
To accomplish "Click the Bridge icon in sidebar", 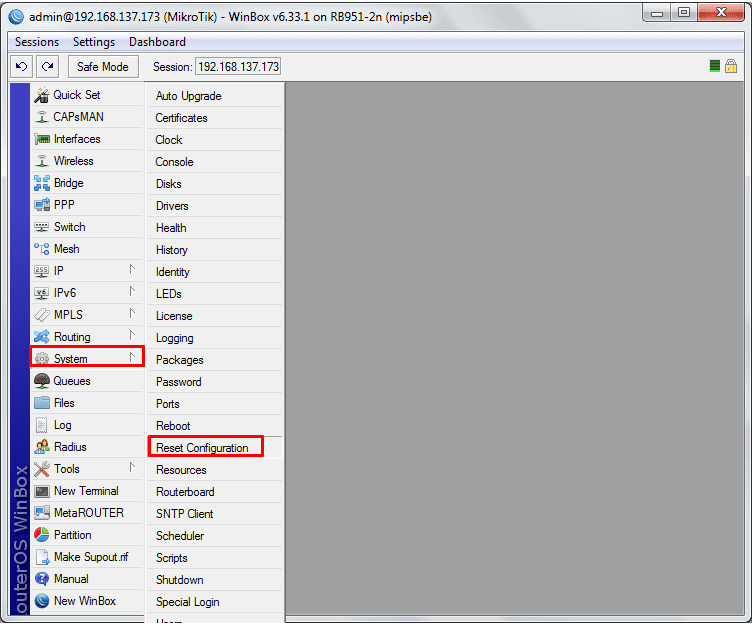I will click(41, 183).
